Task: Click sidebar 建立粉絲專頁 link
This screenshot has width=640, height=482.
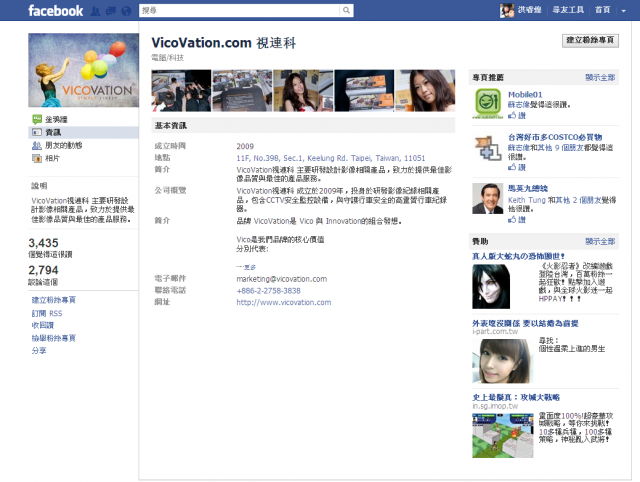Action: [53, 300]
